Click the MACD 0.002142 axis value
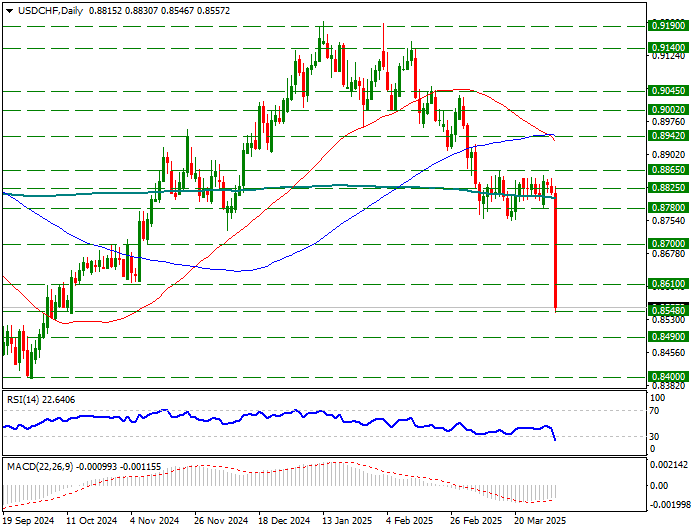 pos(669,464)
